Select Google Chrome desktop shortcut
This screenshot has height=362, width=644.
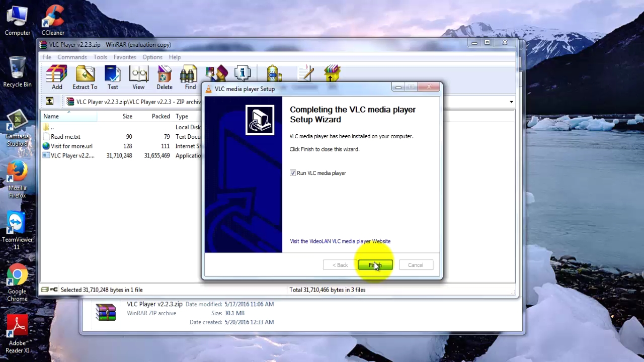17,283
